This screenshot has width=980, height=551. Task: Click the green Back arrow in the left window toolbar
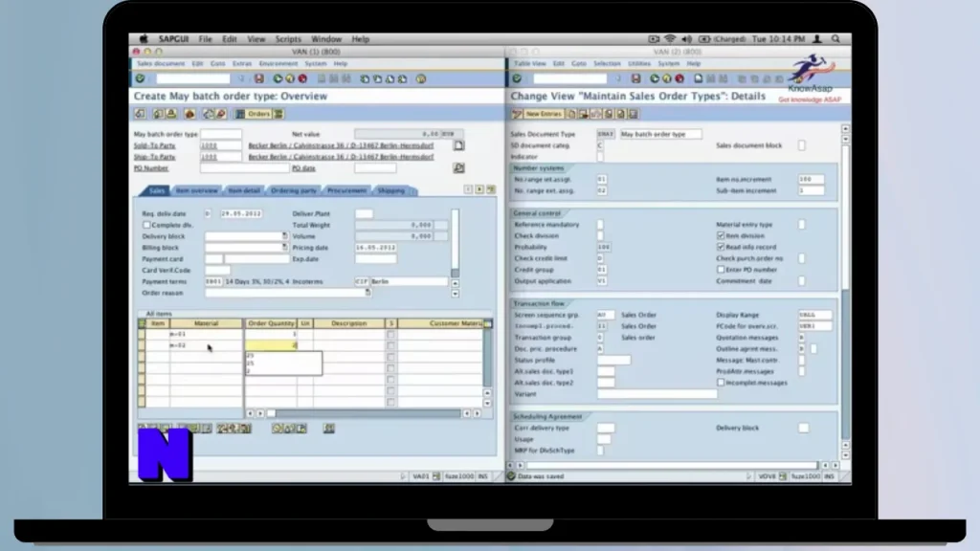click(278, 78)
